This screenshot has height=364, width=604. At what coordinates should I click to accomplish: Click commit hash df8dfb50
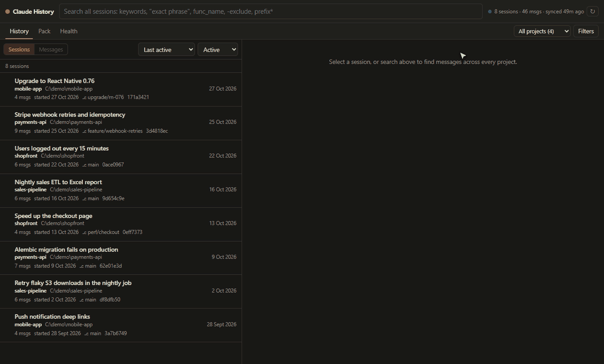[110, 300]
